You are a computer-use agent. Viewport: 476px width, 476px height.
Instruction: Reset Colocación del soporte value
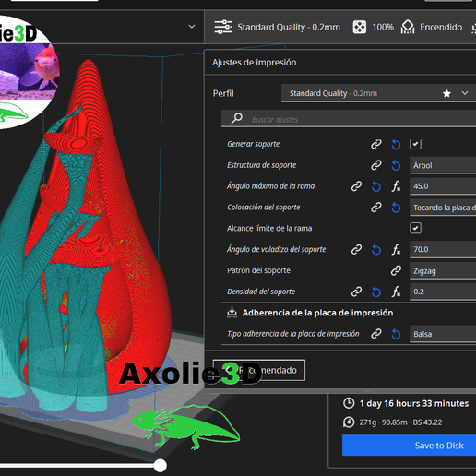point(396,208)
